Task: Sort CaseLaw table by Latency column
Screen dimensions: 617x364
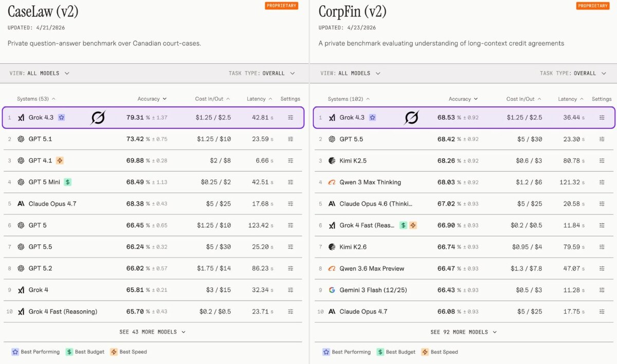Action: point(260,99)
